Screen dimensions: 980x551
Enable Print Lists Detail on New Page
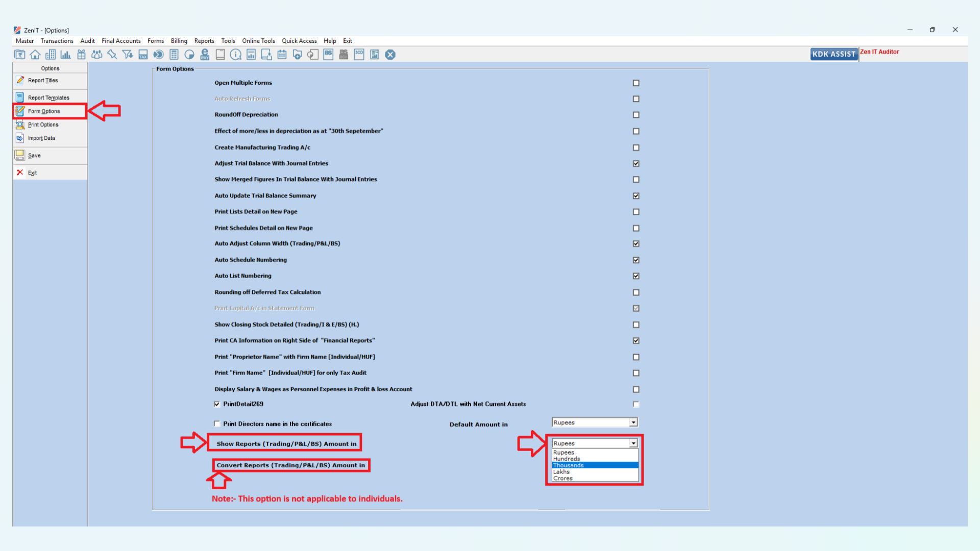click(636, 212)
